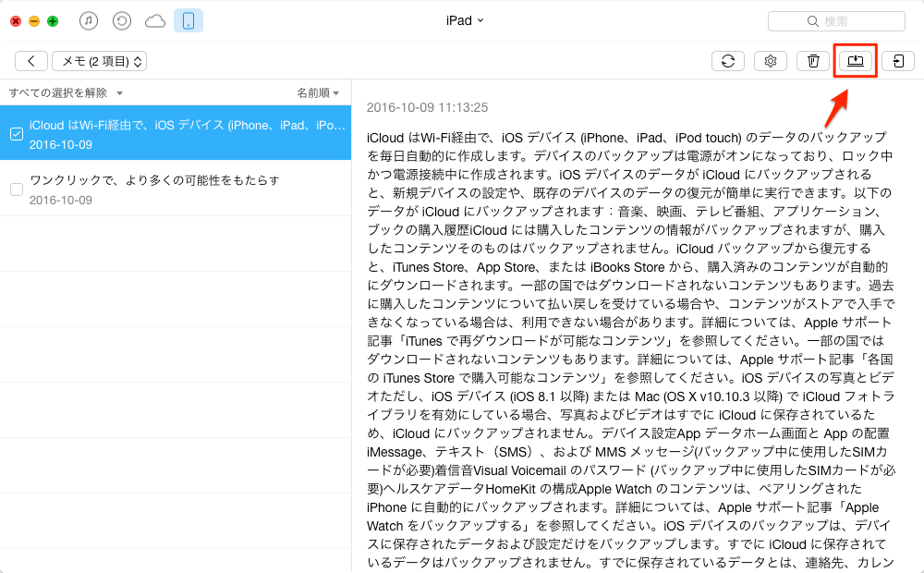Image resolution: width=924 pixels, height=573 pixels.
Task: Transfer memo to device icon
Action: [x=898, y=61]
